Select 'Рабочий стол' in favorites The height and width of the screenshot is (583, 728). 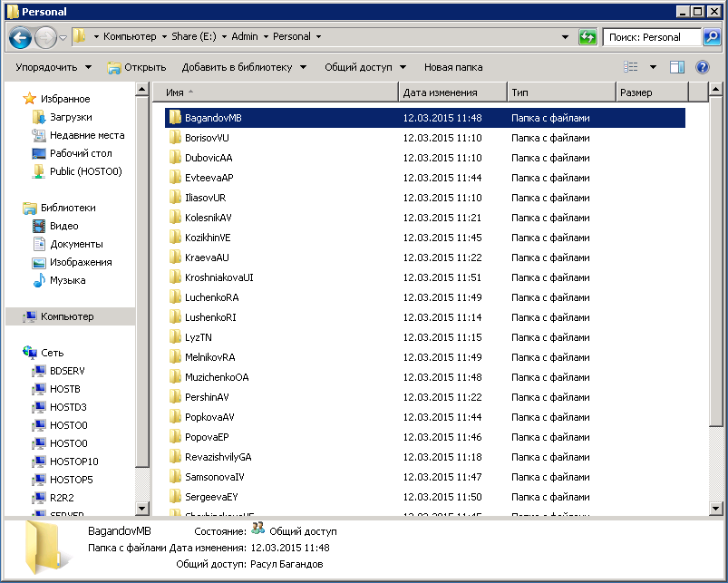pos(81,153)
